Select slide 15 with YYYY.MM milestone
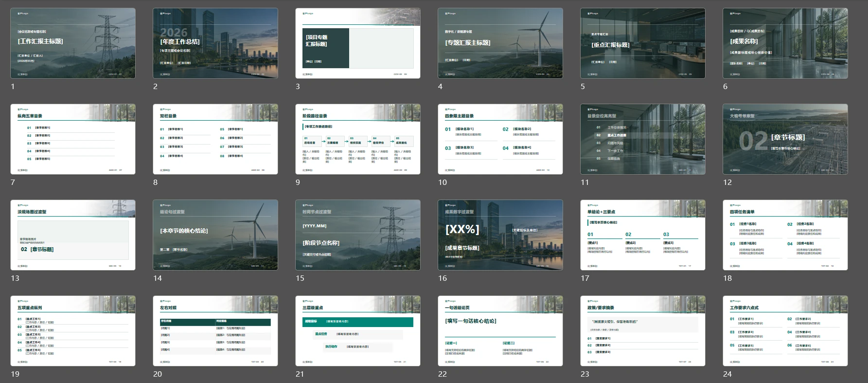The width and height of the screenshot is (868, 383). click(x=358, y=235)
